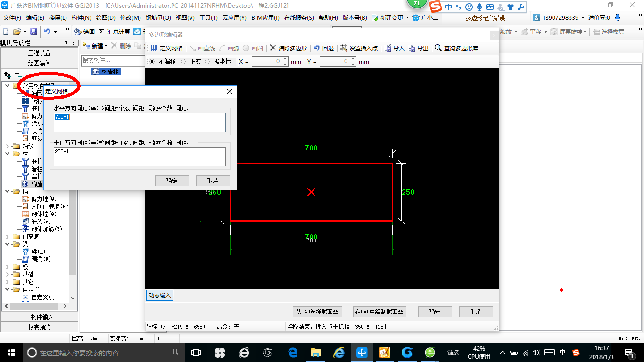Click the 报表预览 navigation button
This screenshot has height=362, width=644.
click(40, 327)
